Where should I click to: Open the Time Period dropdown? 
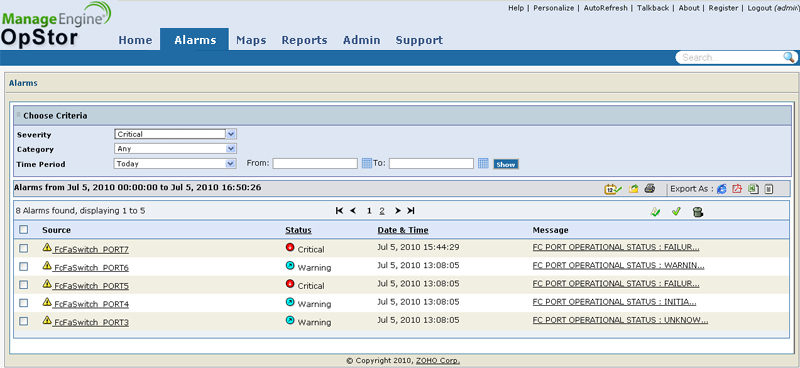(176, 164)
